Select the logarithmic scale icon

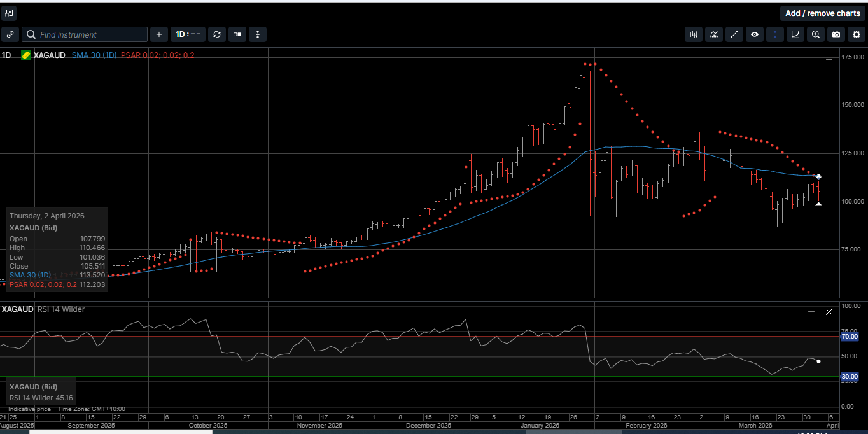(795, 34)
